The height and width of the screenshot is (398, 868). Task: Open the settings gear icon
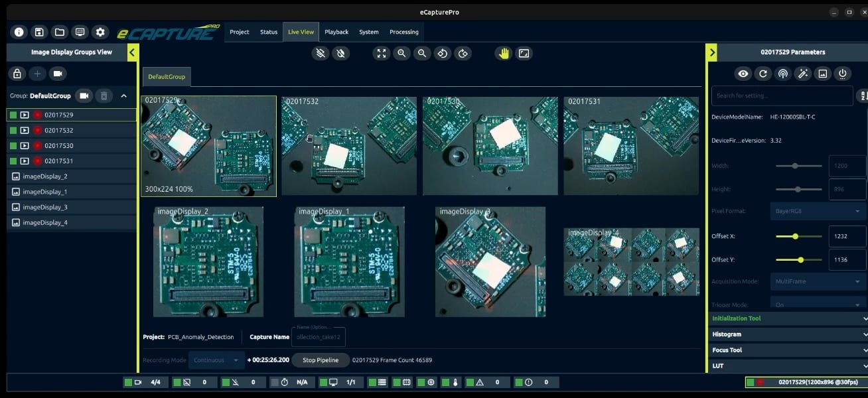click(x=100, y=32)
